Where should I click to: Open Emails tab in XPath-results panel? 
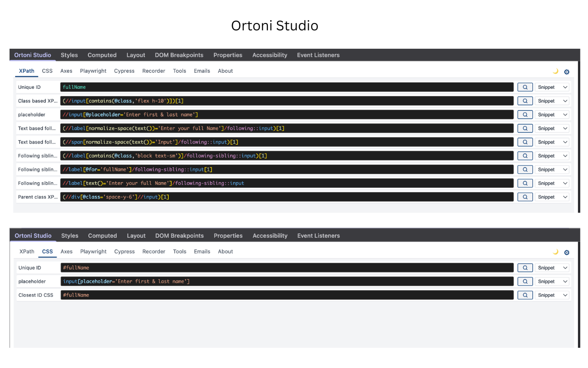point(202,71)
